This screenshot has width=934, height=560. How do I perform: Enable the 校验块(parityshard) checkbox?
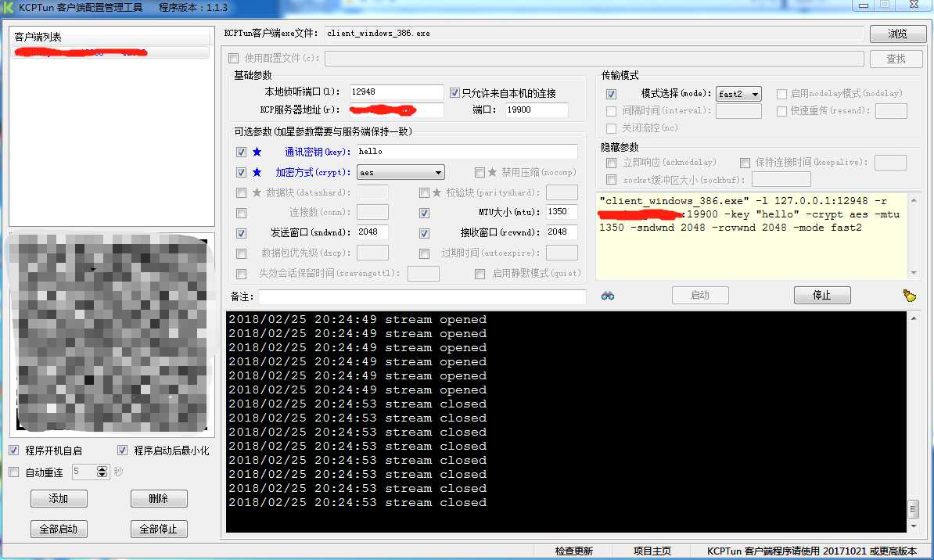click(x=424, y=192)
